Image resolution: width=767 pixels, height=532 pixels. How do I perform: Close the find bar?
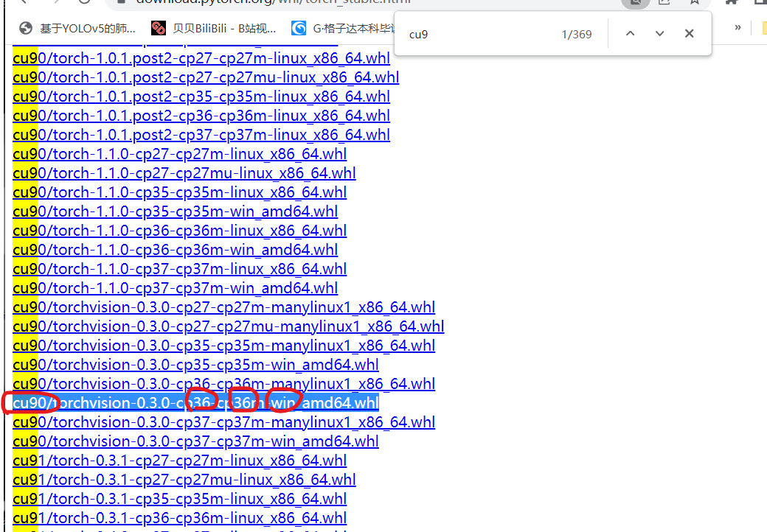pyautogui.click(x=689, y=34)
